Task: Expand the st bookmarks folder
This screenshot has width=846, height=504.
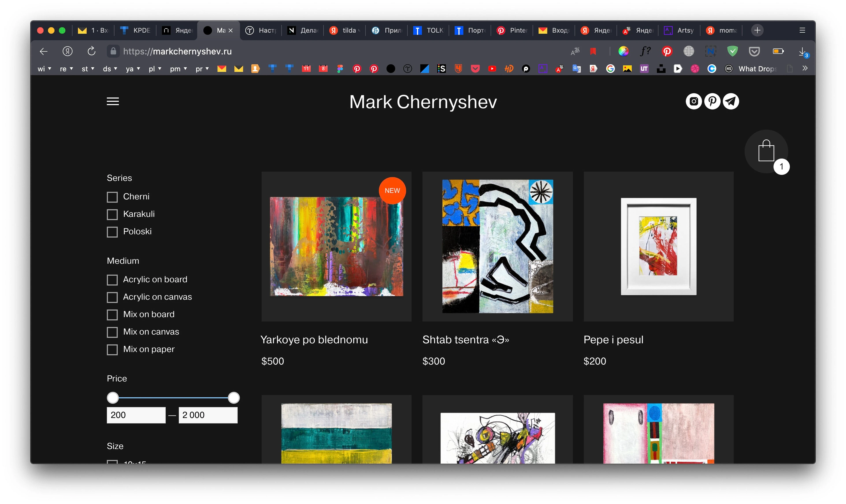Action: 88,69
